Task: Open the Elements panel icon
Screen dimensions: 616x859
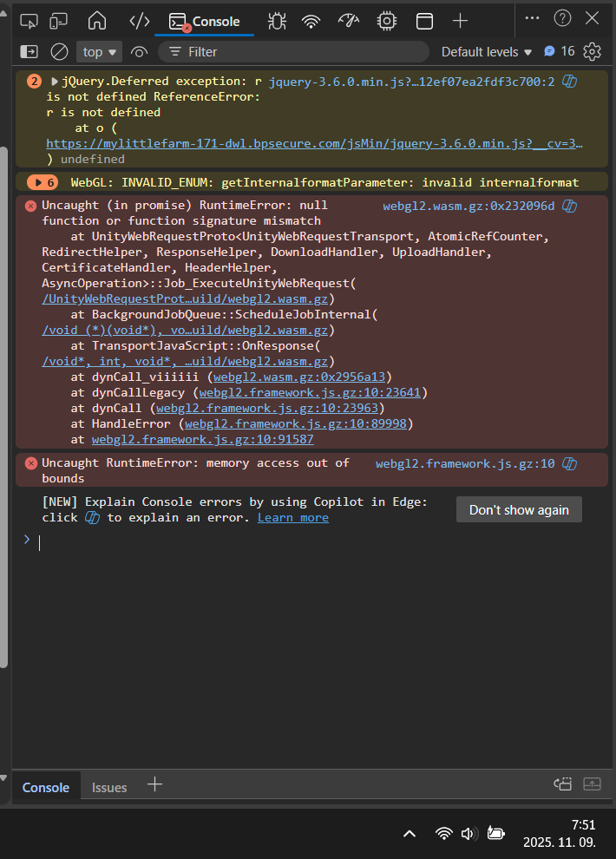Action: click(139, 21)
